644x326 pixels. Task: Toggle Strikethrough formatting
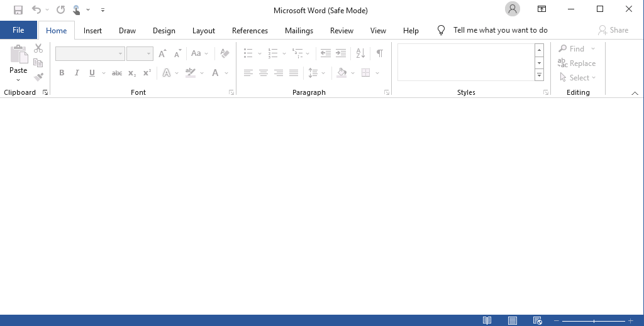pos(117,73)
